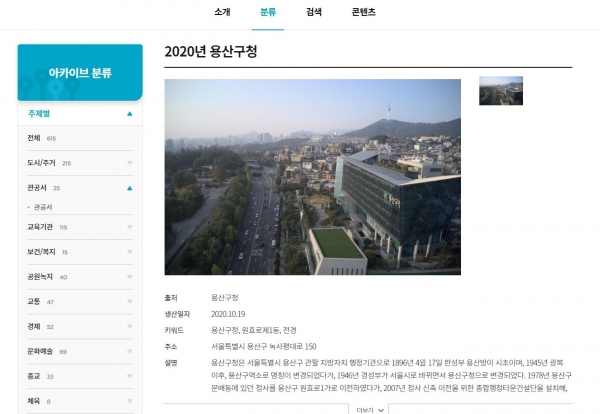Click the 체육 category label

pyautogui.click(x=34, y=401)
